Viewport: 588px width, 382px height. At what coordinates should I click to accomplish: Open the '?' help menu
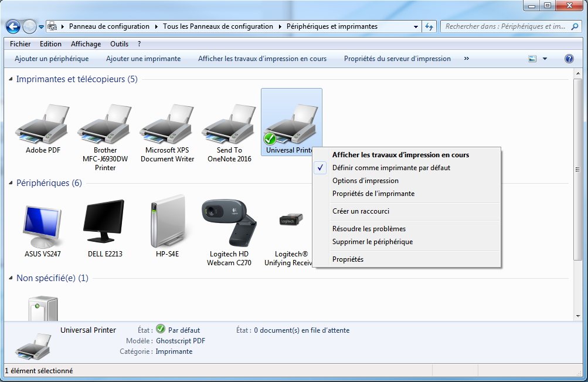pyautogui.click(x=139, y=44)
